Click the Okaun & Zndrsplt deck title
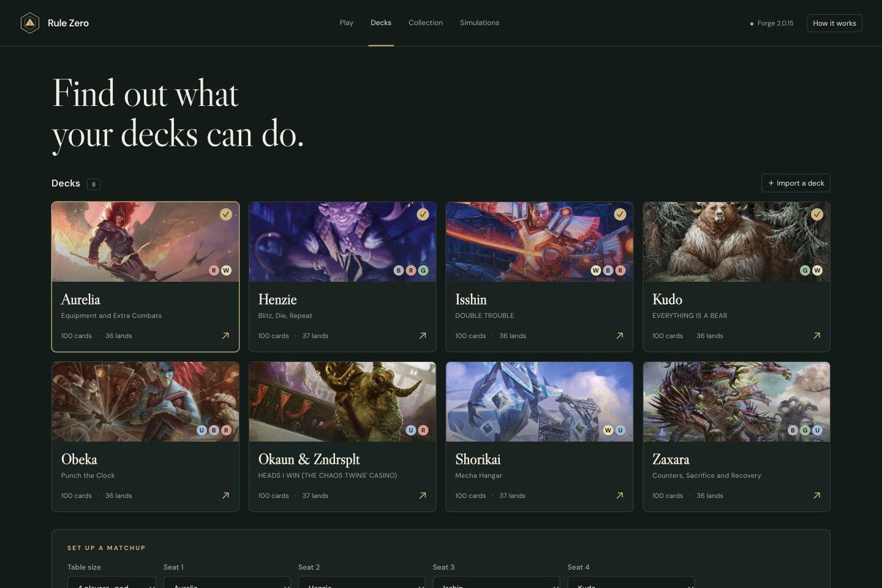 coord(309,459)
